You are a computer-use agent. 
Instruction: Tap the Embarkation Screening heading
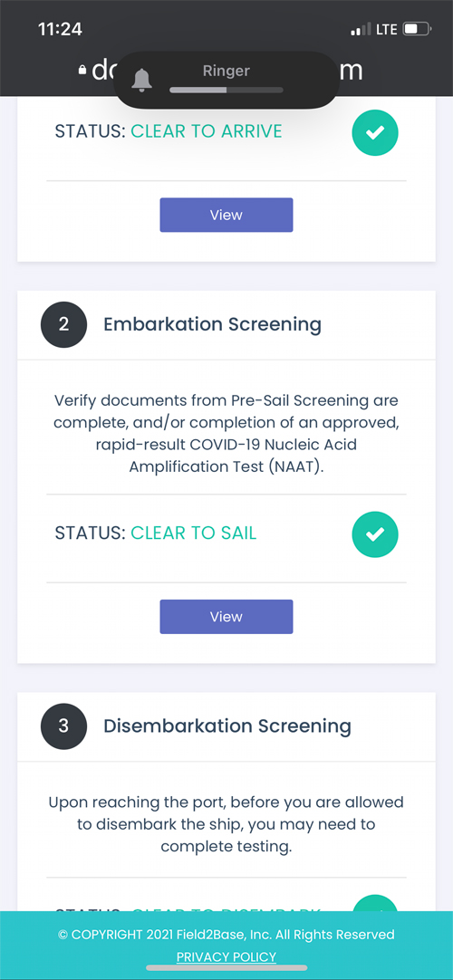pos(212,324)
